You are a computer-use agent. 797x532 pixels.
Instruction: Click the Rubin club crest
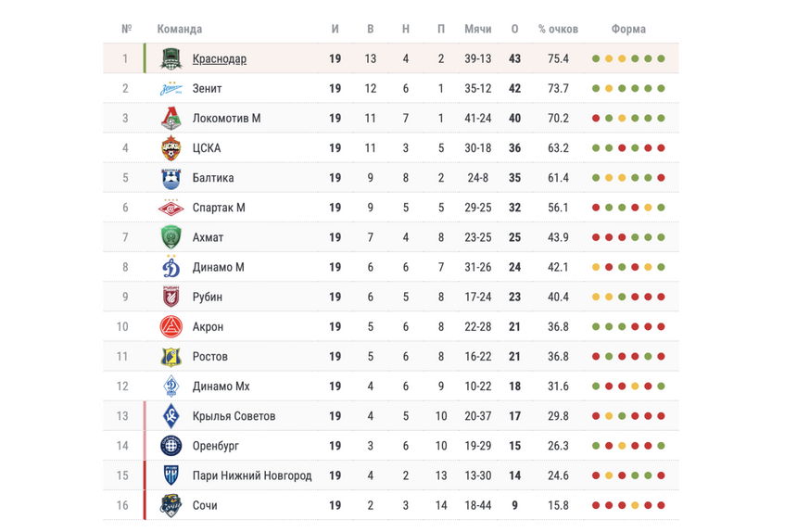171,297
